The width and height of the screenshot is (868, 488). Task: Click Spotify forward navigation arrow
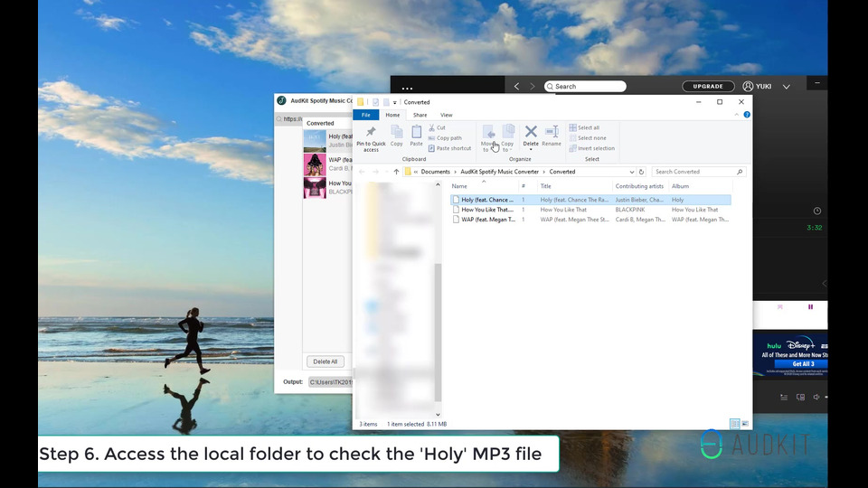pos(533,87)
